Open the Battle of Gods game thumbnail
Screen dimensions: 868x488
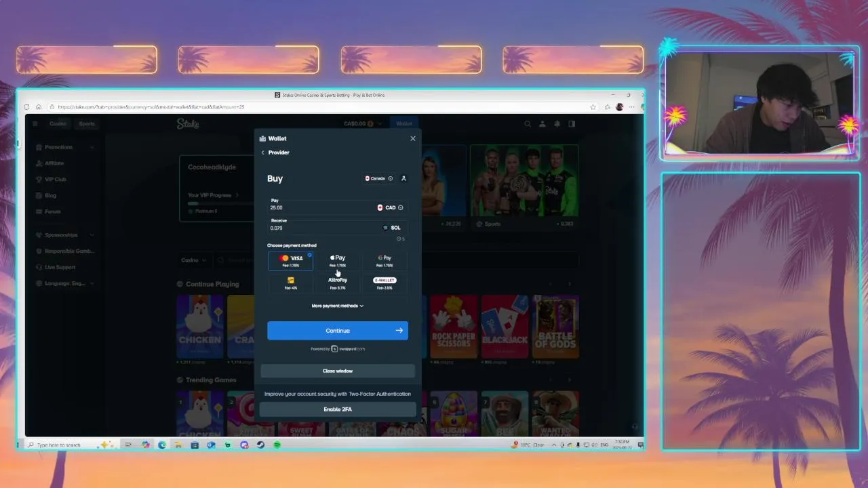click(555, 326)
